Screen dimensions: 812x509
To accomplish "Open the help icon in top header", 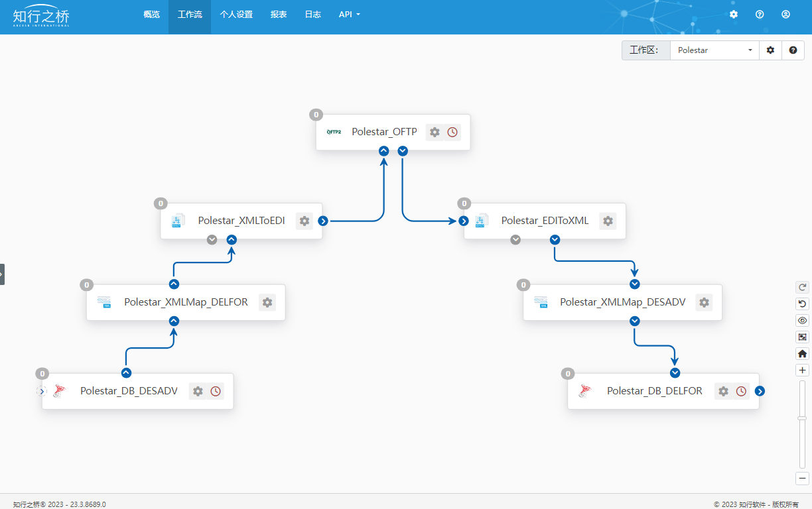I will 760,15.
